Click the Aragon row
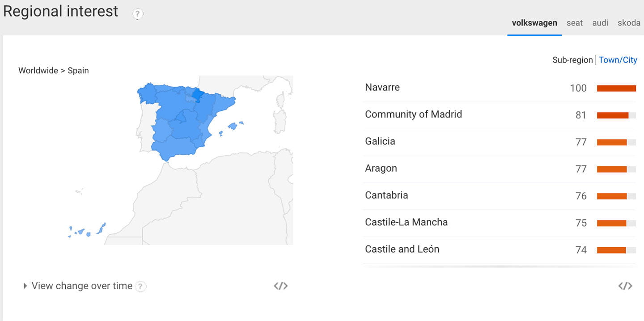Viewport: 644px width, 321px height. [500, 169]
